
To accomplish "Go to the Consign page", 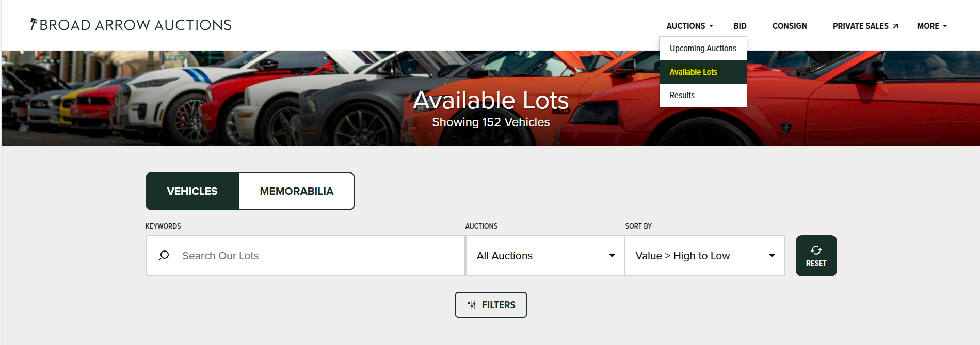I will [790, 26].
